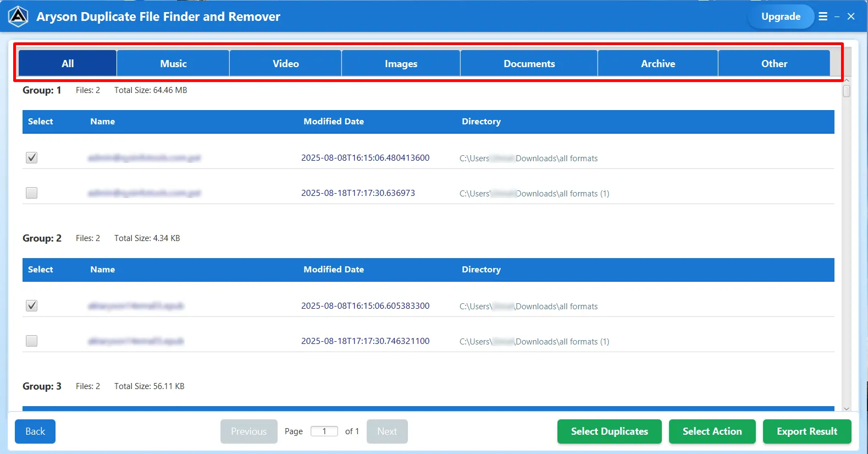Click the Export Result button
The width and height of the screenshot is (868, 454).
806,431
